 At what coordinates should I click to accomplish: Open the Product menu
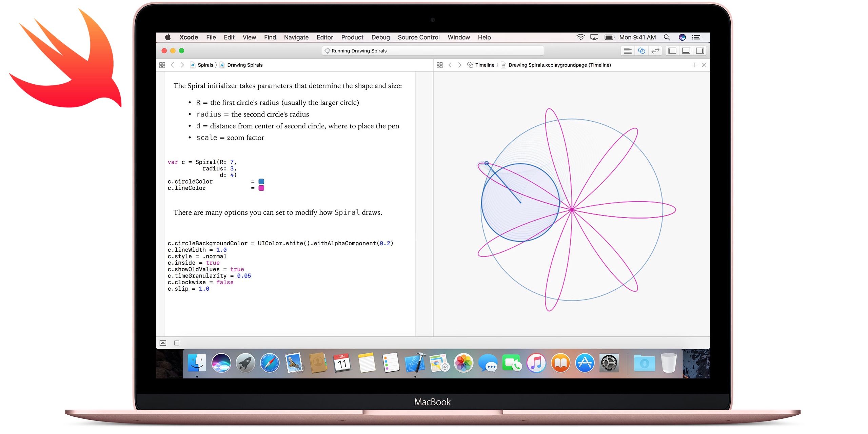pos(352,37)
